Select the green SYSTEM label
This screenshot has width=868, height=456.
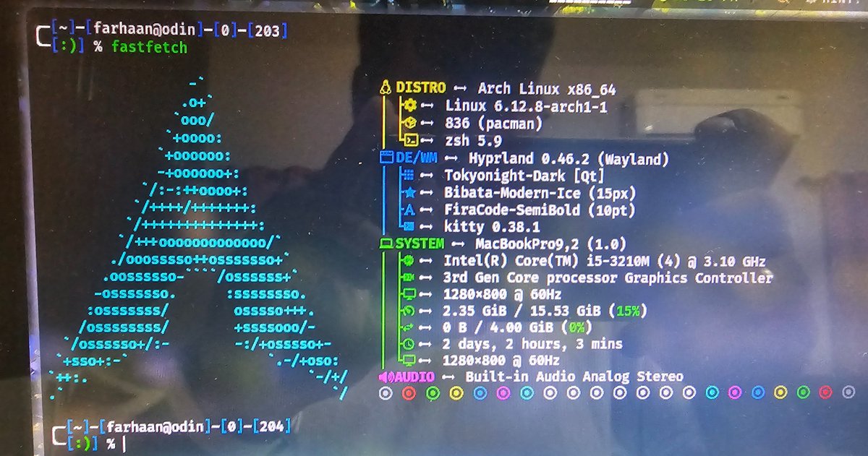coord(420,244)
